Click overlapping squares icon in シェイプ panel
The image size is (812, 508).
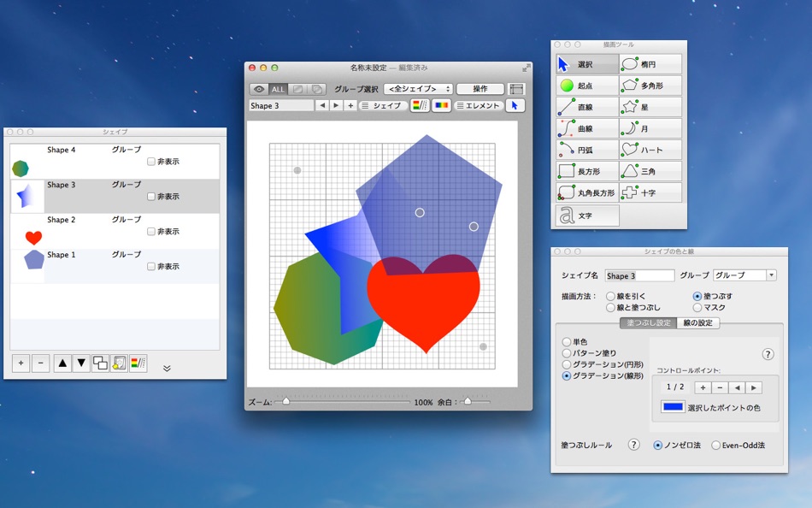[100, 363]
